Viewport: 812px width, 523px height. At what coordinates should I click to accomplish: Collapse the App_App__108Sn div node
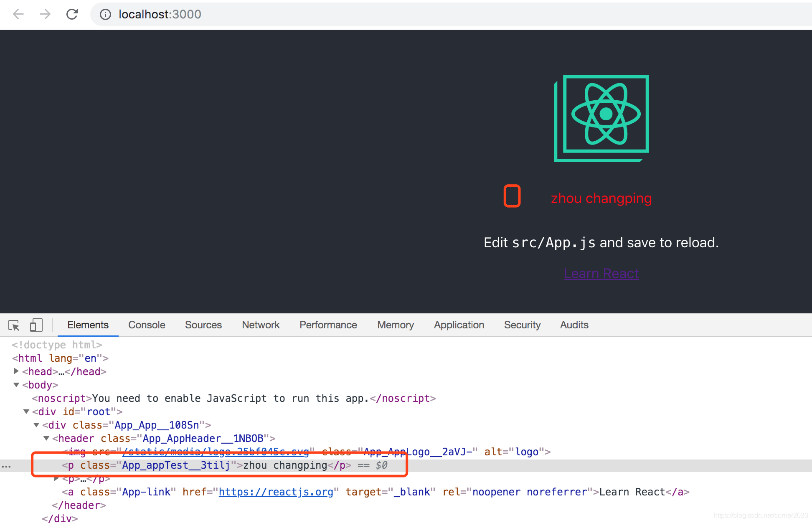(36, 425)
